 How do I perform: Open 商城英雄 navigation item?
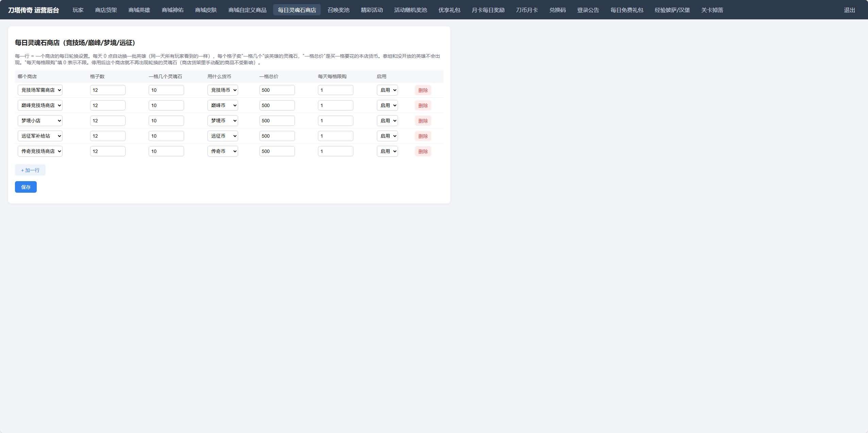coord(139,10)
